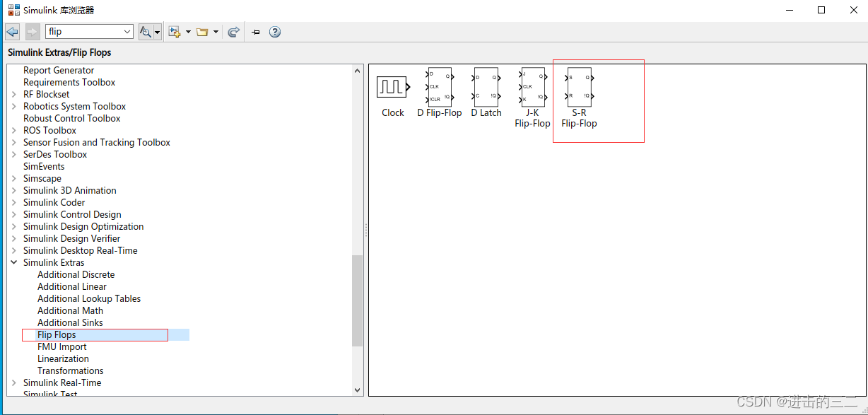Click the back navigation arrow

click(x=12, y=32)
